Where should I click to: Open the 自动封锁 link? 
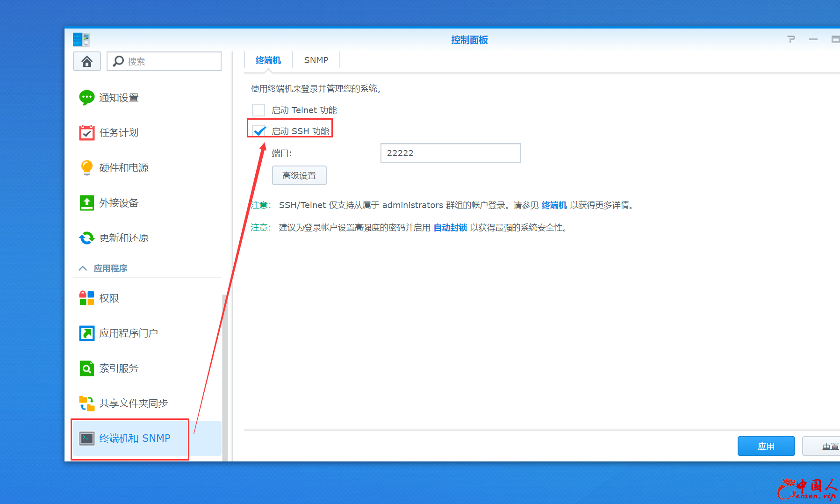click(x=450, y=228)
